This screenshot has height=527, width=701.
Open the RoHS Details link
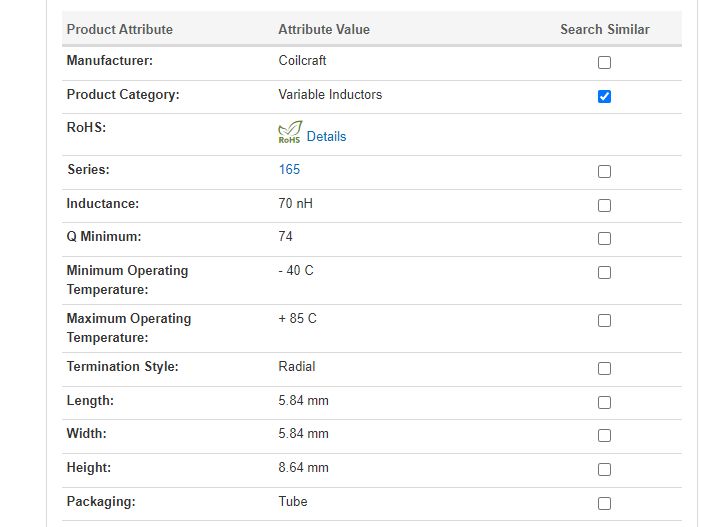click(x=326, y=136)
